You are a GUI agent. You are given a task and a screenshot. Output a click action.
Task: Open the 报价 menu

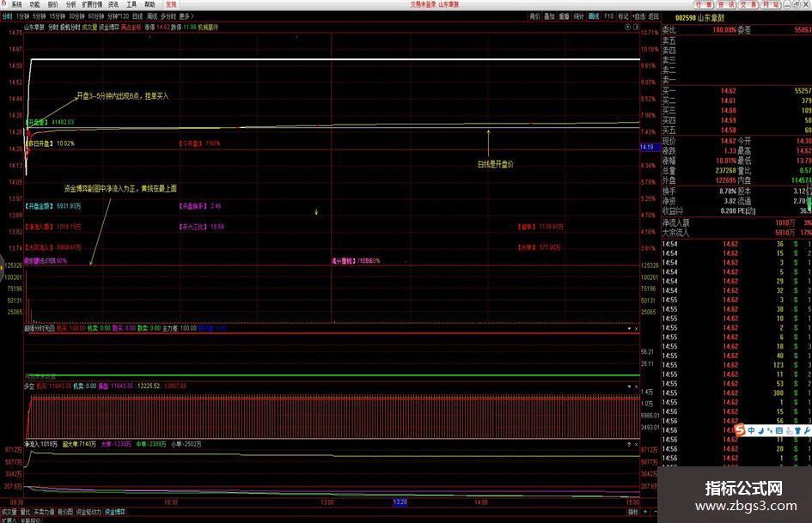[x=52, y=4]
